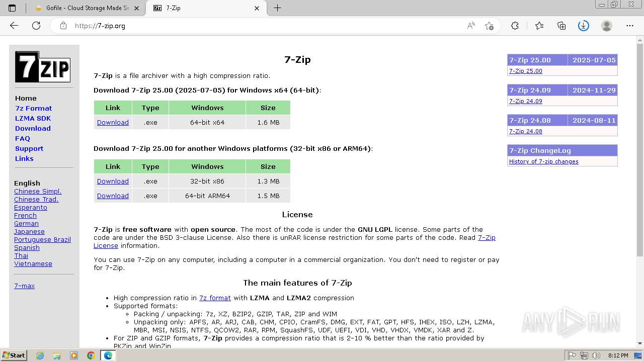Viewport: 644px width, 362px height.
Task: Click the page vertical scrollbar down arrow
Action: point(640,343)
